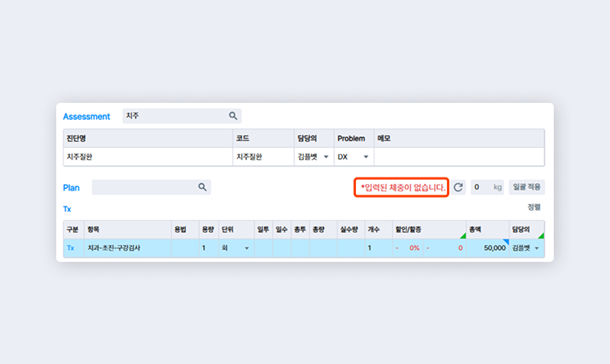Image resolution: width=610 pixels, height=364 pixels.
Task: Select the item 치과-초진-구강검사
Action: (x=128, y=248)
